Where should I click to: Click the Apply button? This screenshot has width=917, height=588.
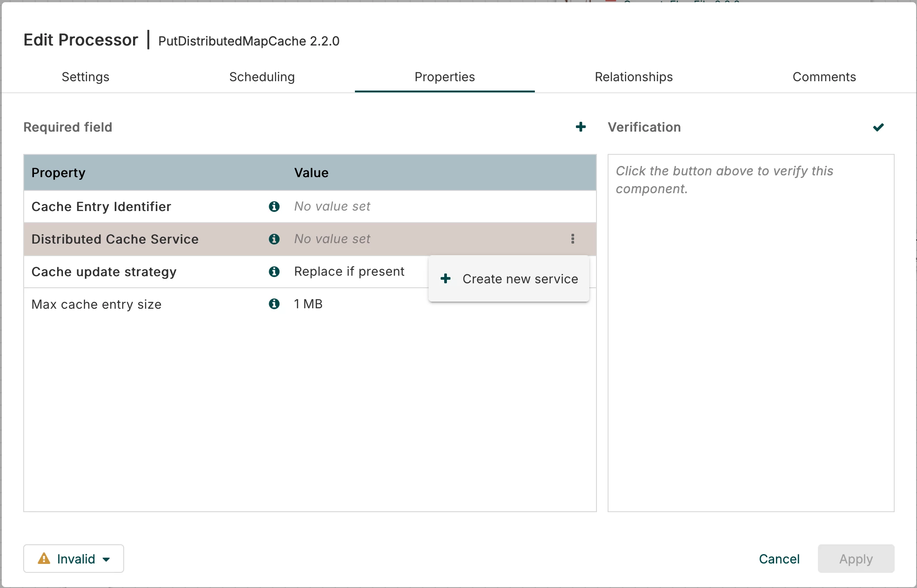(856, 559)
